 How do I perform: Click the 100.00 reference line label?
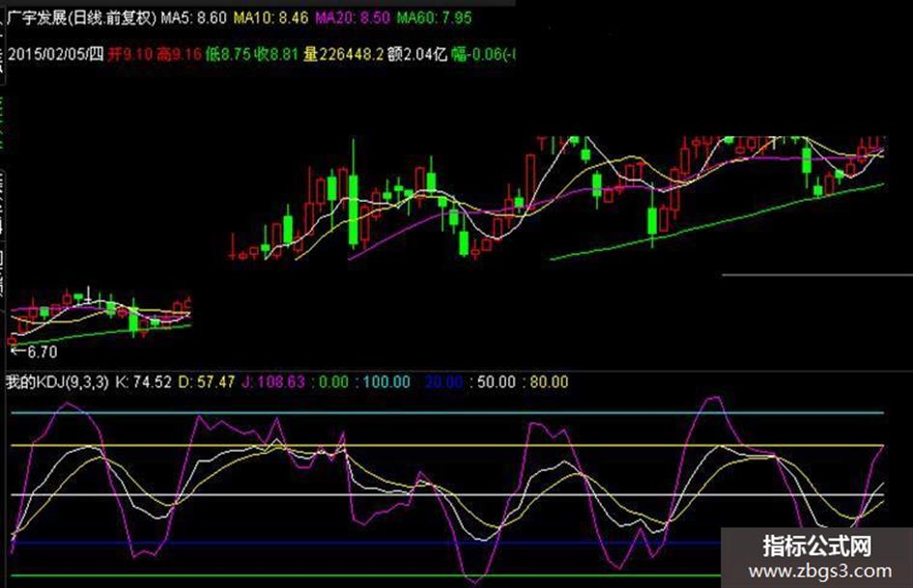click(384, 382)
